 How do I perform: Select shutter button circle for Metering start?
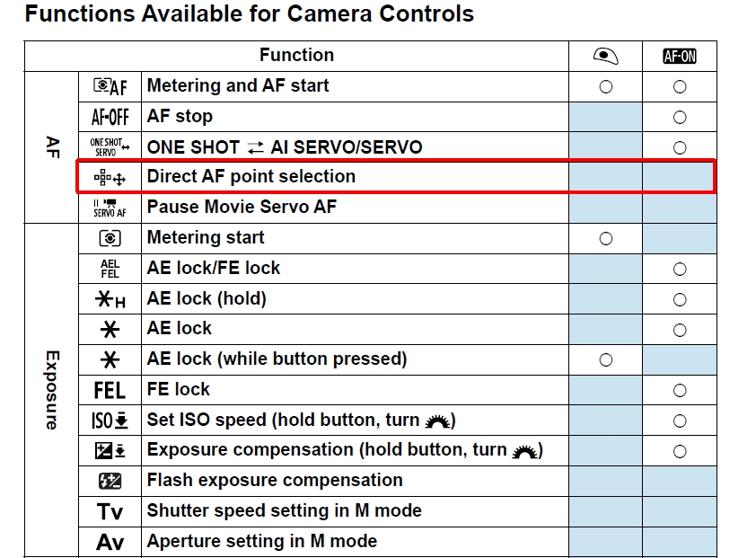(x=606, y=238)
